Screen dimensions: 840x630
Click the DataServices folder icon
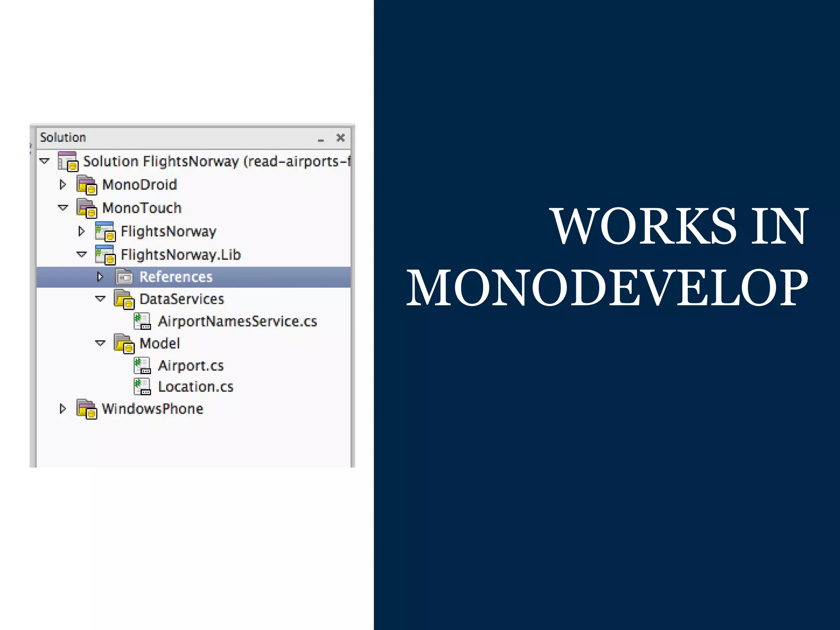[x=124, y=299]
